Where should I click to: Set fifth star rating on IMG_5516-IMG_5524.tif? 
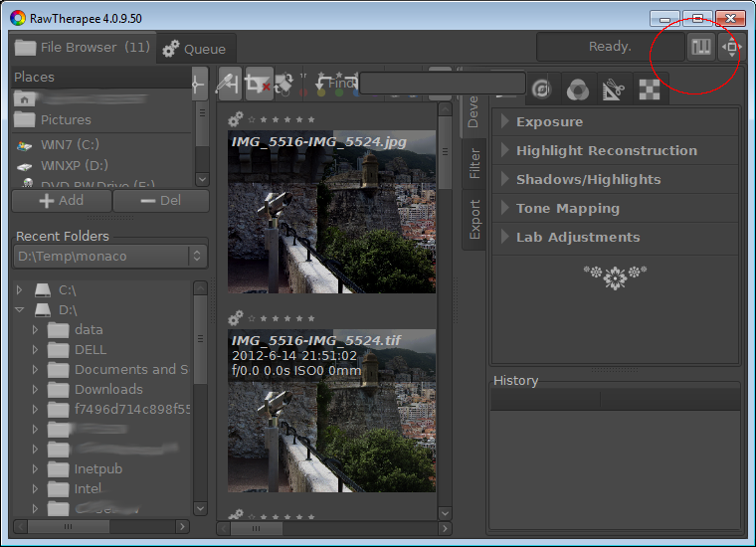311,318
